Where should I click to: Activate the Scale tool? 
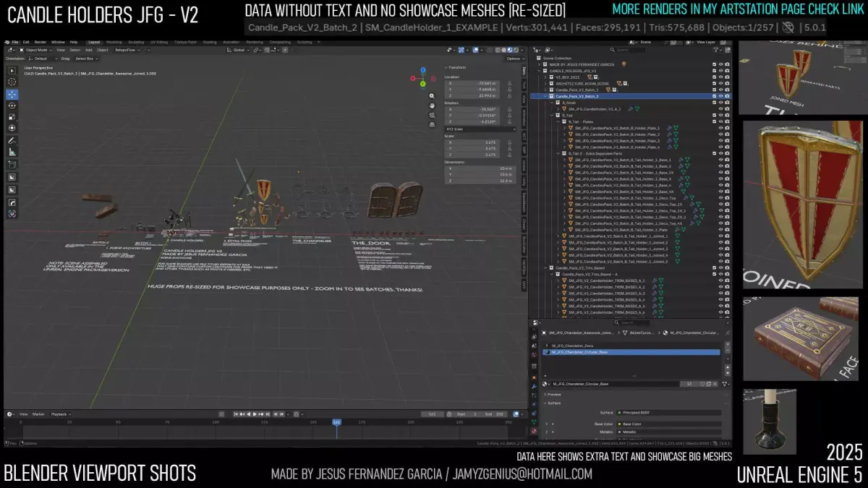[12, 117]
